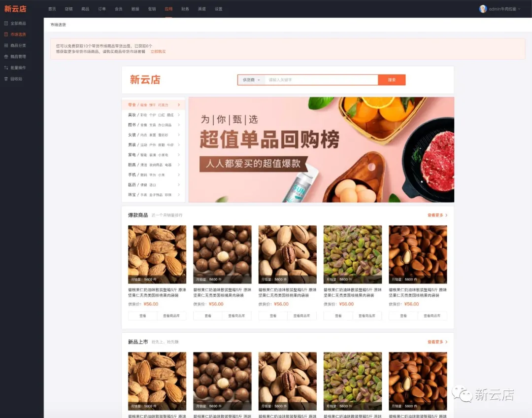Click 查看商品库 under the almond product in 爆款商品
532x418 pixels.
coord(171,316)
